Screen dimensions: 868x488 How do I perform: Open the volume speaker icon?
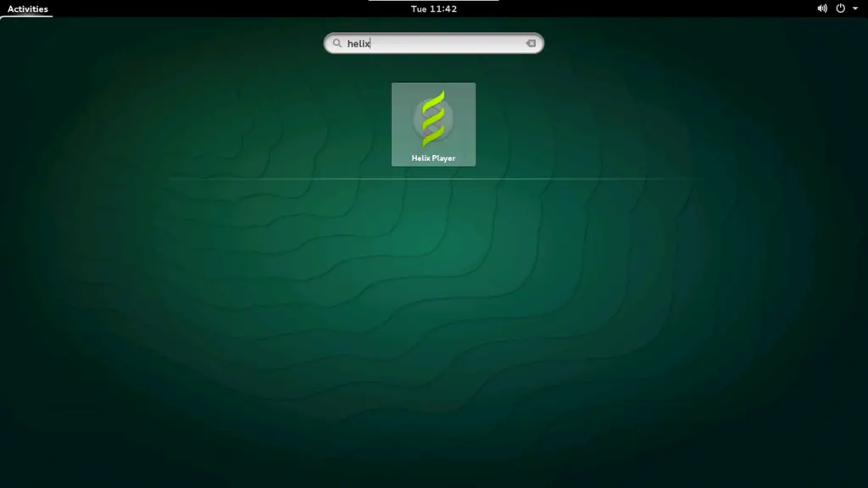[x=822, y=8]
